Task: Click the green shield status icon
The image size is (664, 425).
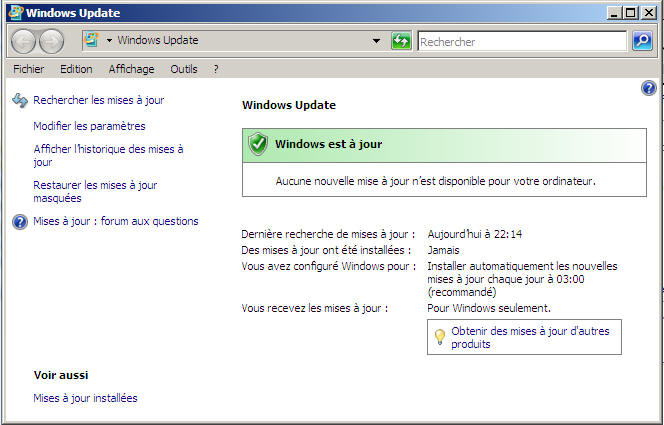Action: [258, 144]
